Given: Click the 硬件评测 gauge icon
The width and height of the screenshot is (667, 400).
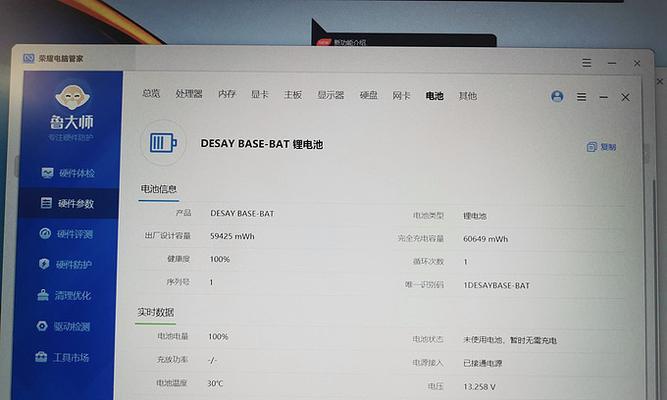Looking at the screenshot, I should 45,233.
